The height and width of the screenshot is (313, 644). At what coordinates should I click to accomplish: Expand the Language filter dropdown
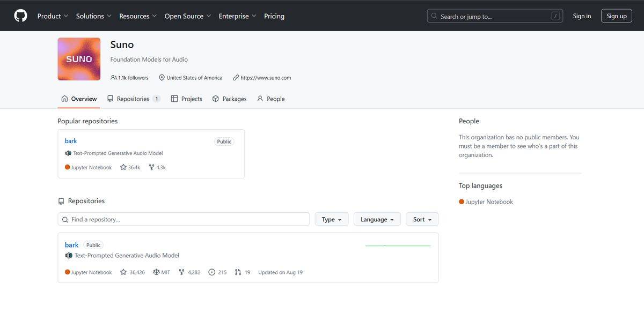[377, 219]
